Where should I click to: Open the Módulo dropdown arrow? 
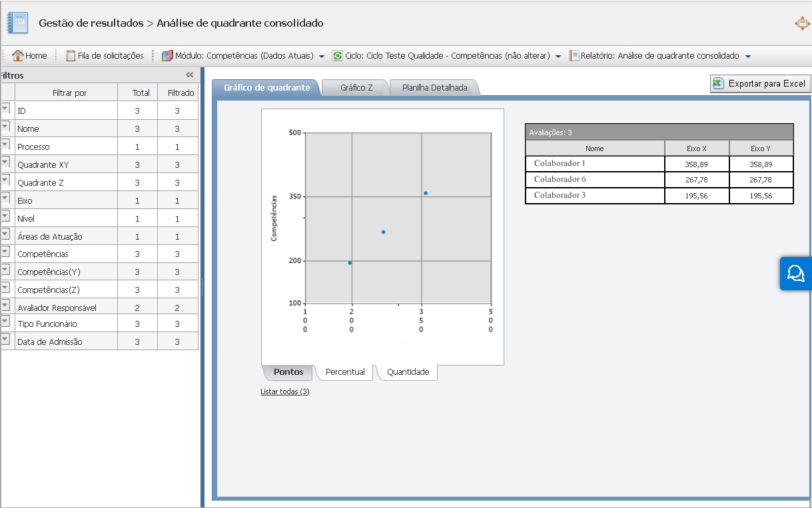point(322,57)
